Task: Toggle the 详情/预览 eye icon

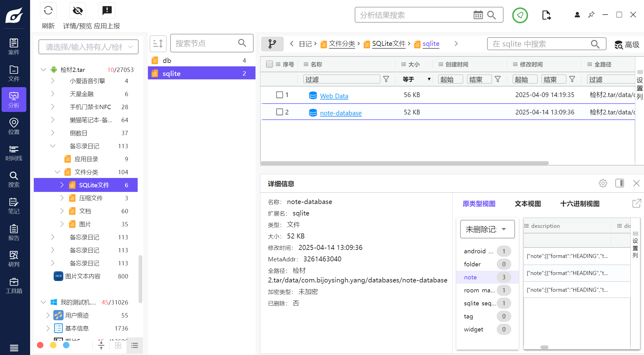Action: coord(77,10)
